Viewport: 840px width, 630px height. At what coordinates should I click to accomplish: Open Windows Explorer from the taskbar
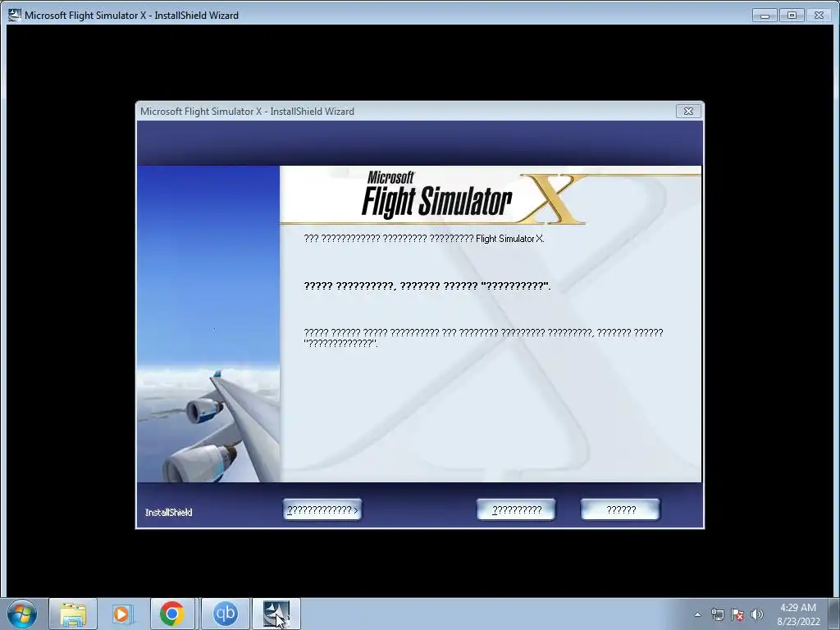[x=73, y=614]
